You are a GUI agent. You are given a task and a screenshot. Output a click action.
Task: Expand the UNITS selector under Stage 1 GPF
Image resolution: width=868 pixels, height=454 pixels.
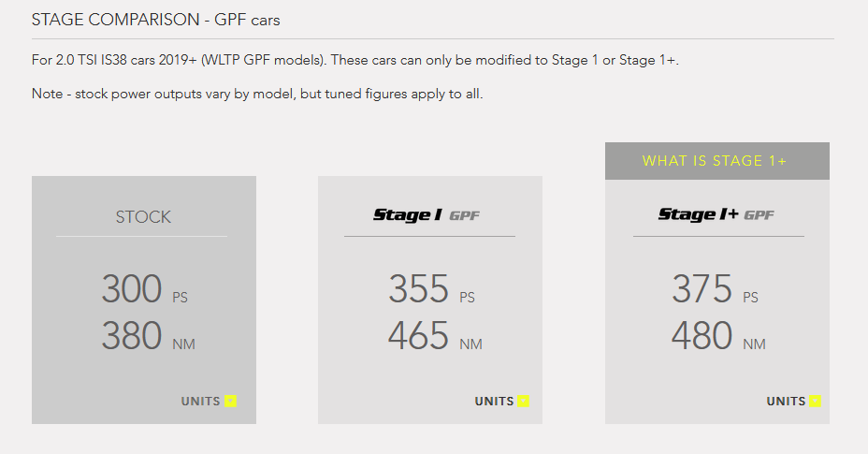[502, 402]
